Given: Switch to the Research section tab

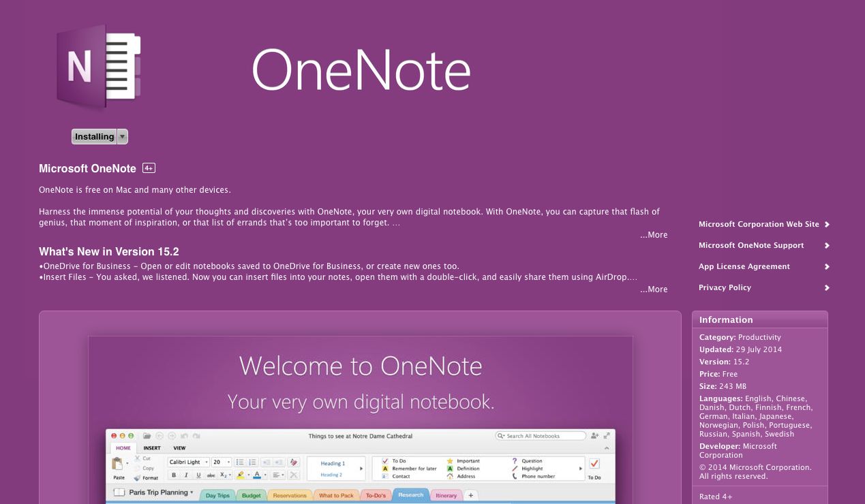Looking at the screenshot, I should tap(410, 495).
